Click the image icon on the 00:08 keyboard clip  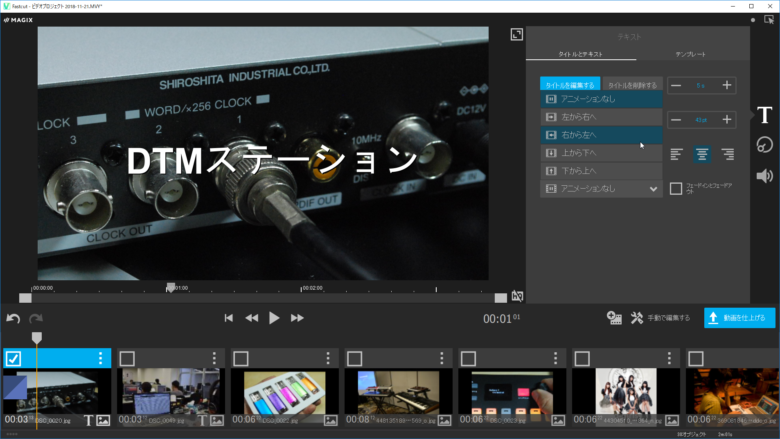point(444,421)
